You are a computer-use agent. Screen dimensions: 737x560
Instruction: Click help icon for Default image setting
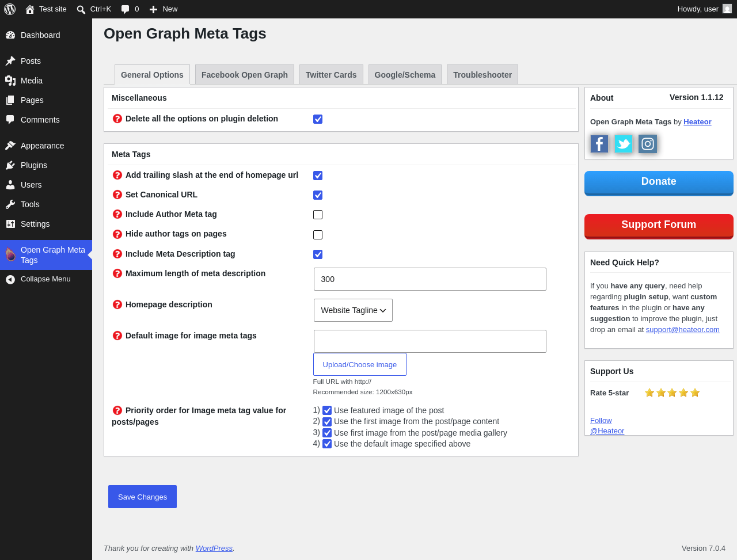click(x=117, y=336)
